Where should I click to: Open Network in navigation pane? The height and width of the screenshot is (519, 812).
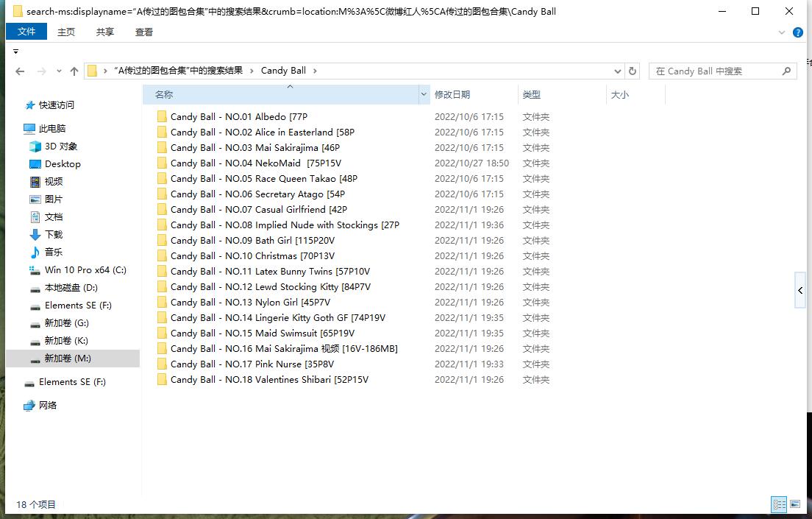point(40,406)
